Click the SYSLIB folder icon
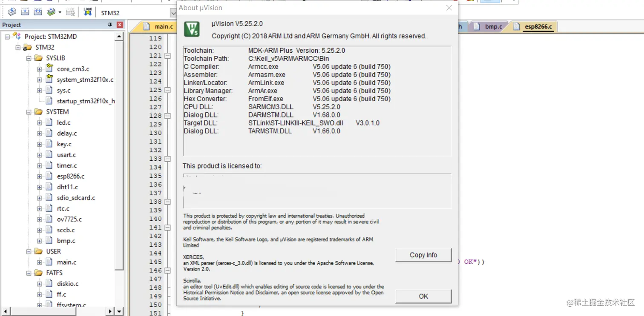The height and width of the screenshot is (316, 644). (x=38, y=58)
